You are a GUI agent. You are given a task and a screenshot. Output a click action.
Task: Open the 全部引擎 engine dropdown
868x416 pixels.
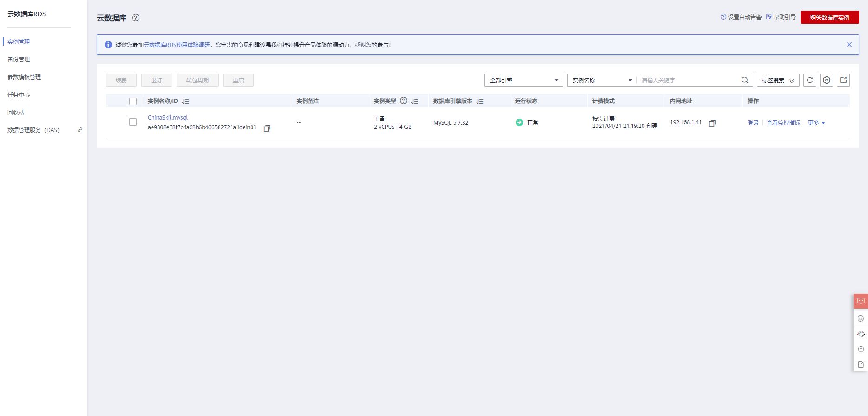click(524, 80)
